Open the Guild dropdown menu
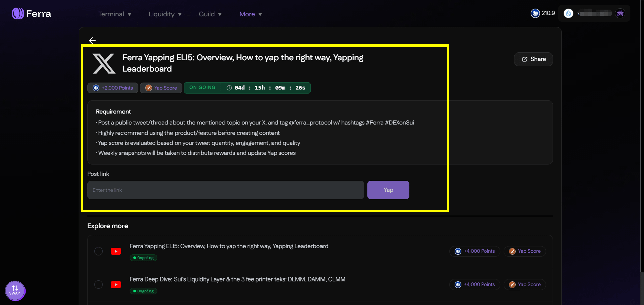 point(210,14)
